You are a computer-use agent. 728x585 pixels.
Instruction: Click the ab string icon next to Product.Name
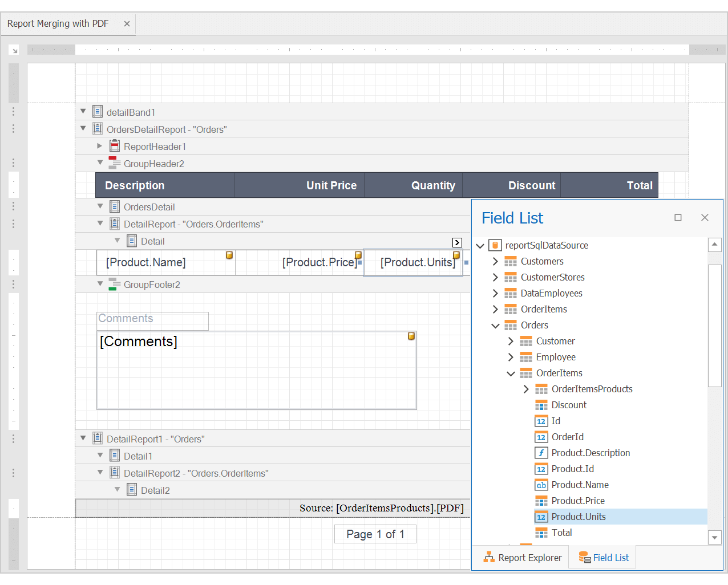(541, 485)
